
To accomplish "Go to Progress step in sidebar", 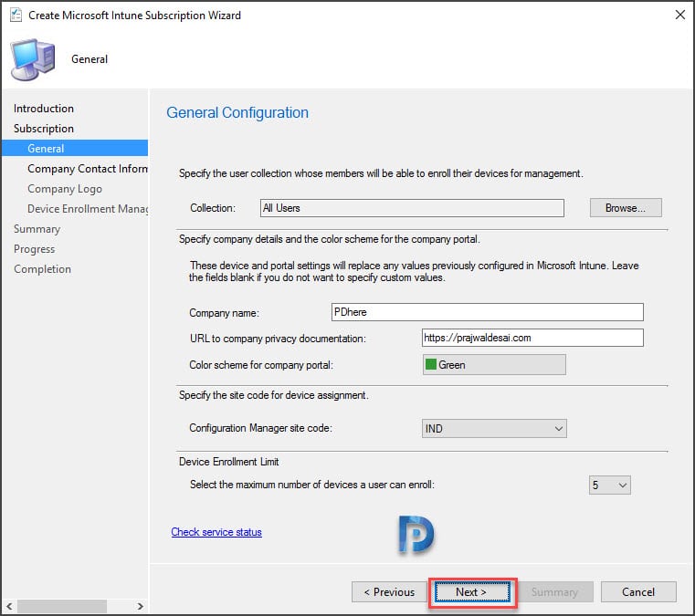I will point(34,249).
